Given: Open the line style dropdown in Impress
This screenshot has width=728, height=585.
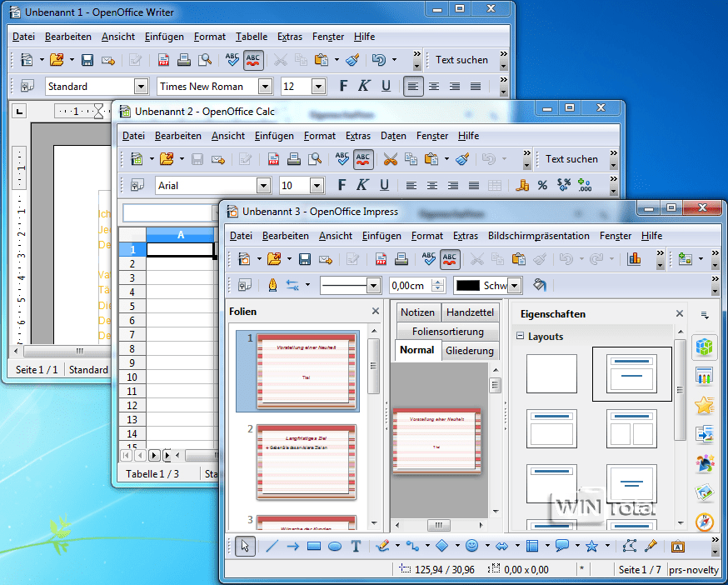Looking at the screenshot, I should click(373, 286).
